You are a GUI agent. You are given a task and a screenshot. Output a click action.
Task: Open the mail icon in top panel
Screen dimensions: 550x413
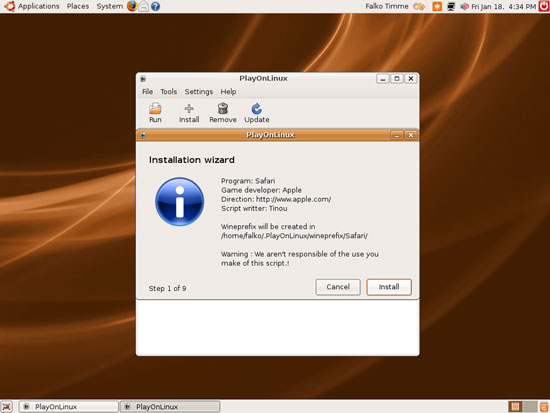[143, 6]
